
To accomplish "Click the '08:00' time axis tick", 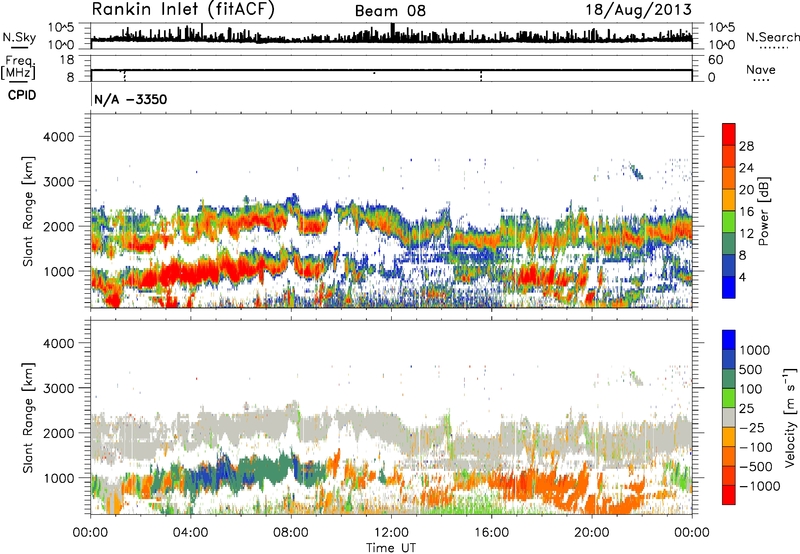I will click(x=291, y=533).
